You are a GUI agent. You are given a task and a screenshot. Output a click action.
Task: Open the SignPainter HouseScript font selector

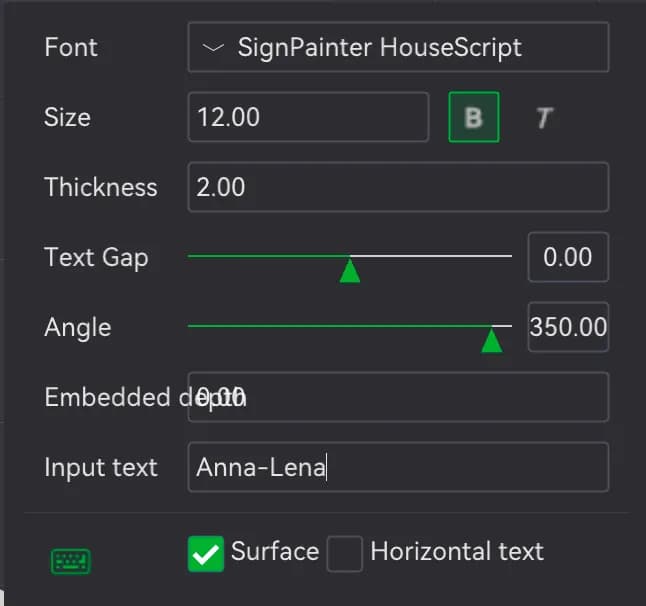tap(398, 47)
